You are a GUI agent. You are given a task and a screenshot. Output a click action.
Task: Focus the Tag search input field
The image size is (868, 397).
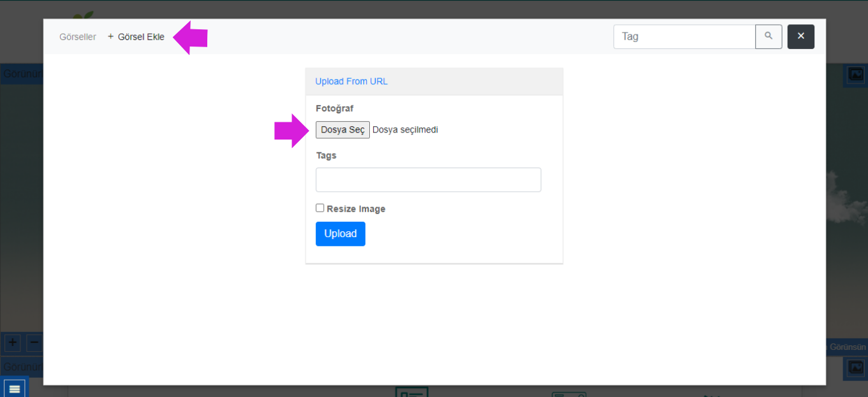(685, 36)
